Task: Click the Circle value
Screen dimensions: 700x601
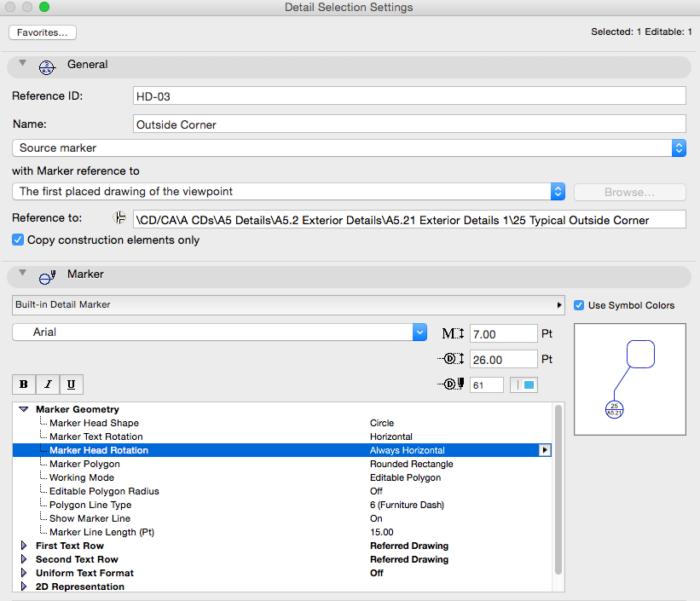Action: (382, 423)
